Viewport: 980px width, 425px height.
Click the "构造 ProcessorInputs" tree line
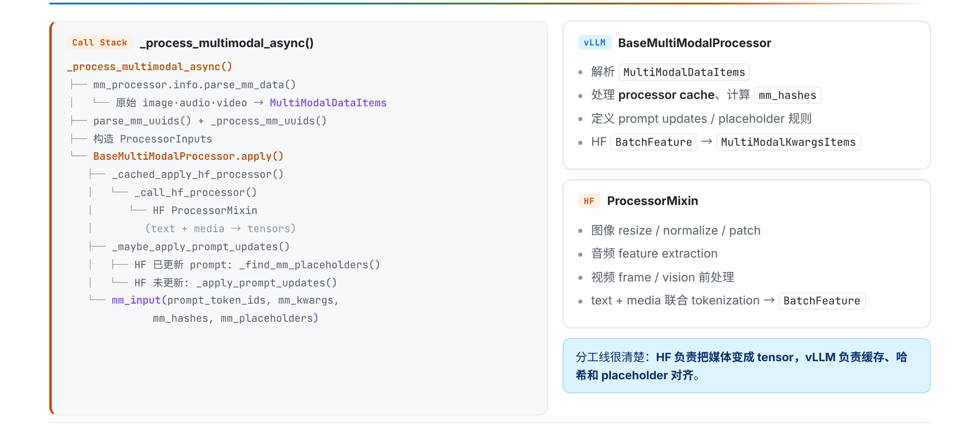(153, 139)
